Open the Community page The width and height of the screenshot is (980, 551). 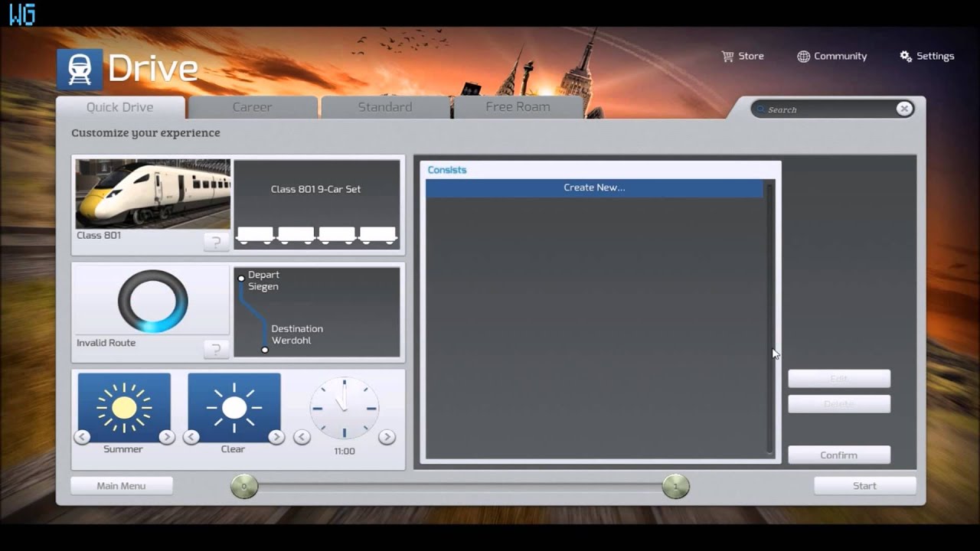tap(831, 56)
